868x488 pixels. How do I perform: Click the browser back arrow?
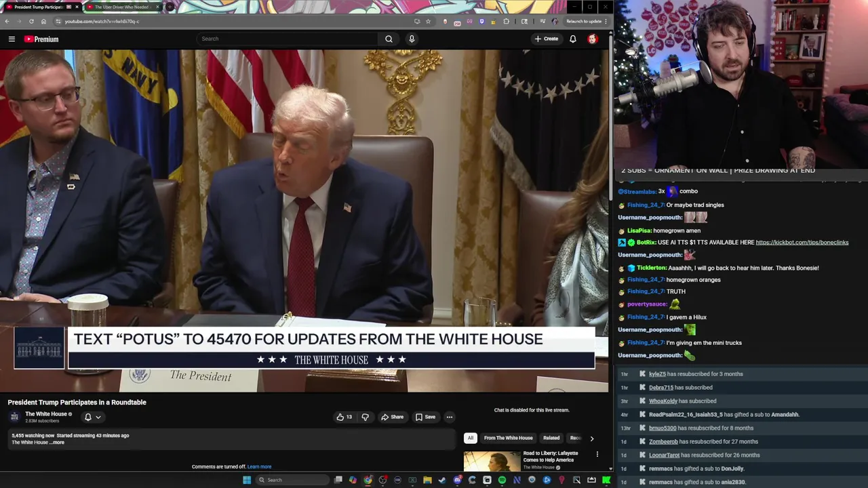click(7, 21)
